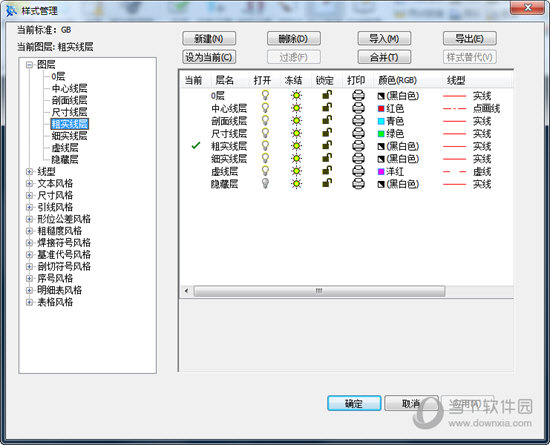Expand the 形位公差风格 tree node

click(x=29, y=219)
